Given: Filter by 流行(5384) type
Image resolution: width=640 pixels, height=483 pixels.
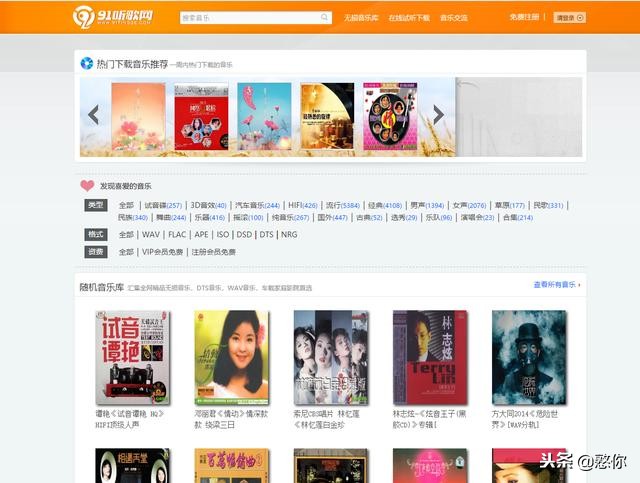Looking at the screenshot, I should [x=342, y=205].
